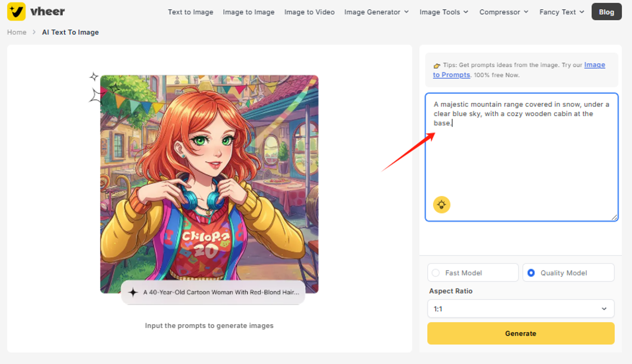Click the sparkle icon on the image caption
The width and height of the screenshot is (632, 364).
coord(133,292)
